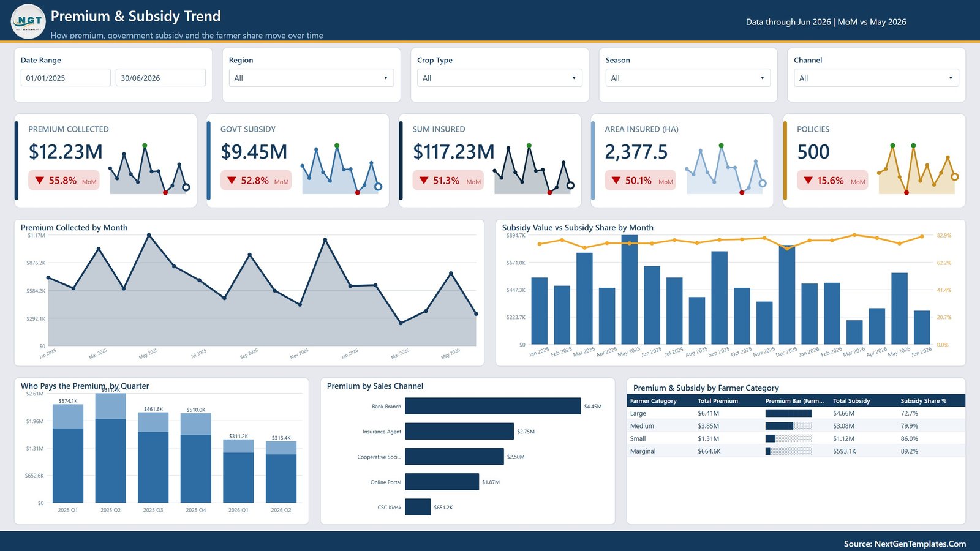
Task: Sort by Total Premium column header
Action: (x=718, y=401)
